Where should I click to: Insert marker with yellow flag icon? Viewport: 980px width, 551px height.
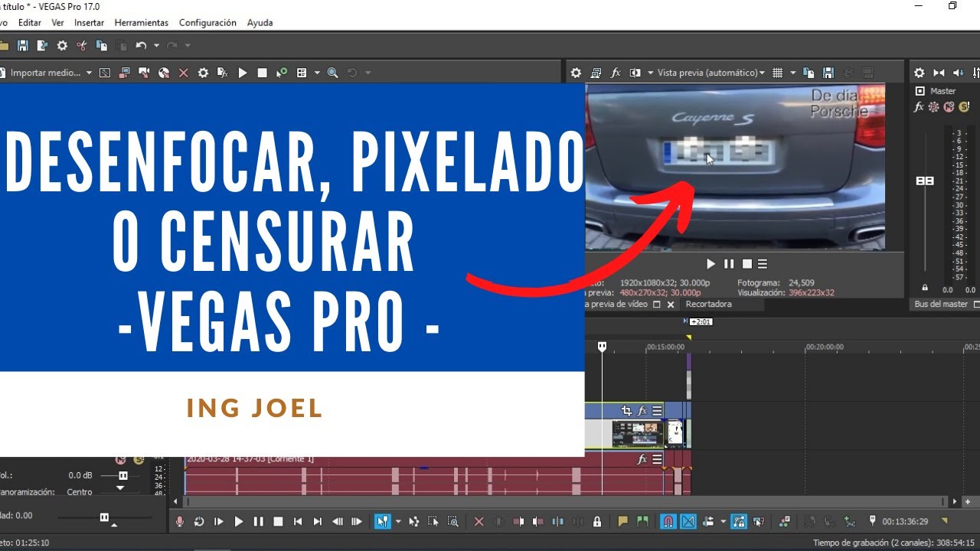pos(622,521)
